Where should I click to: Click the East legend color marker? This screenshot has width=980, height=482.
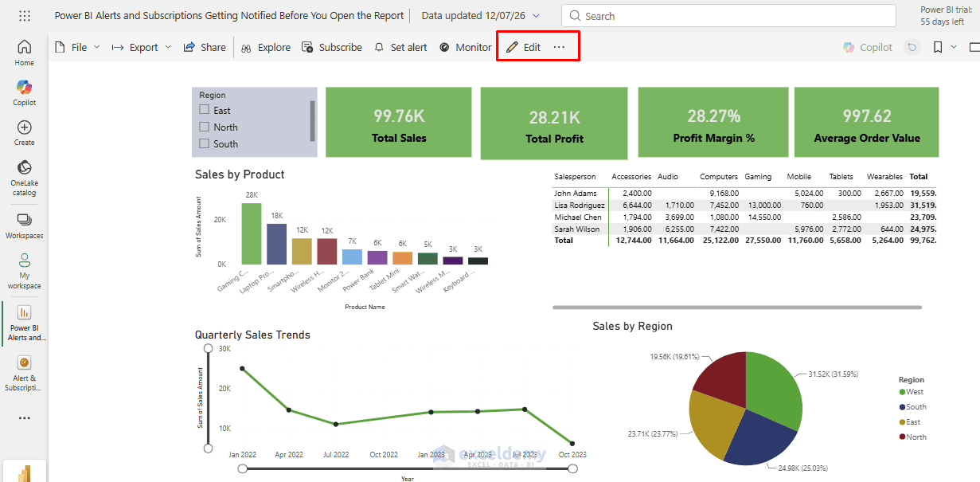pyautogui.click(x=902, y=422)
